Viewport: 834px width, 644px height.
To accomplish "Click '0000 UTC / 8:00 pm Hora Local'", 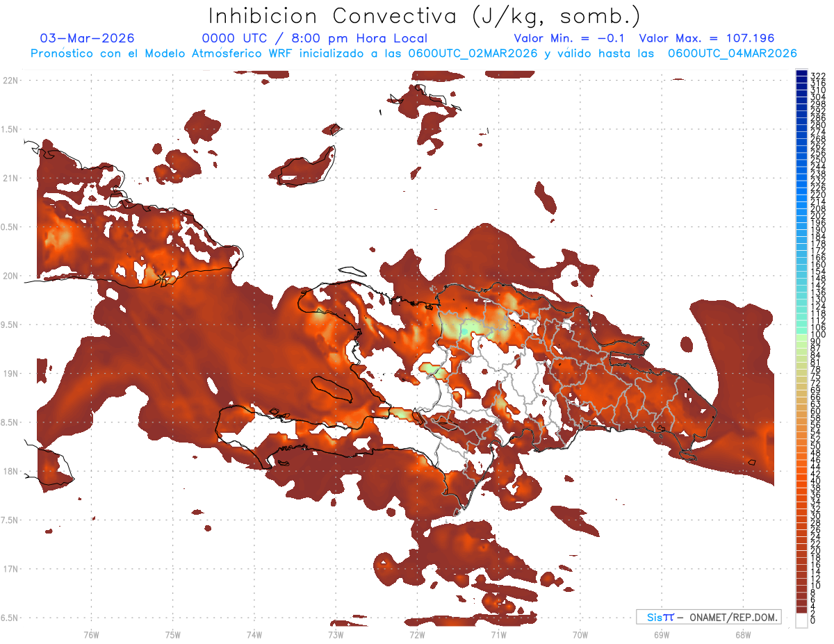I will [315, 38].
